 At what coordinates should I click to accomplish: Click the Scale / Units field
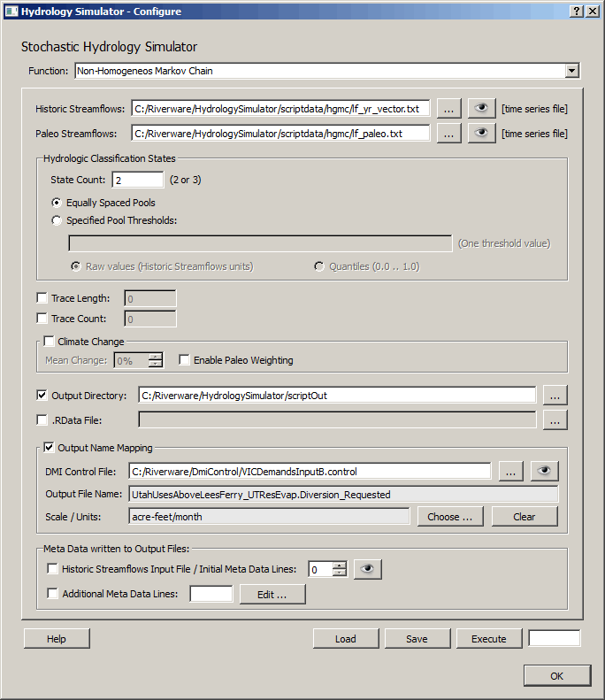tap(269, 517)
